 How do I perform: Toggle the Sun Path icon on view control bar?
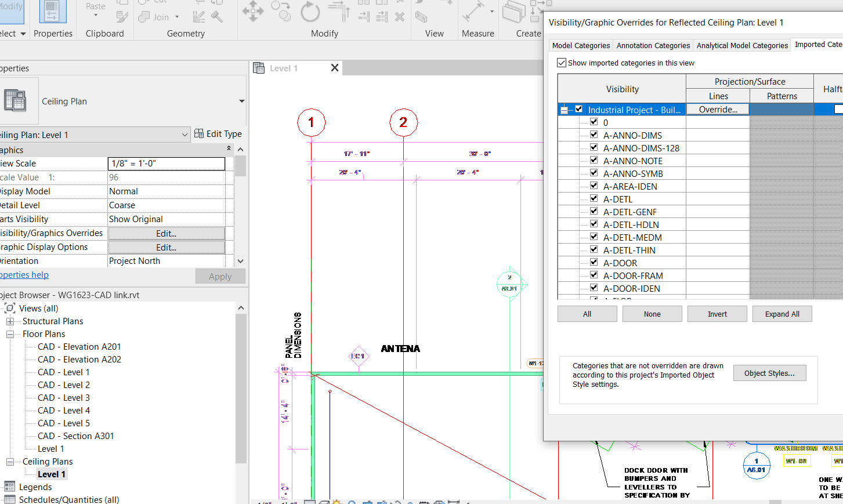click(x=338, y=502)
